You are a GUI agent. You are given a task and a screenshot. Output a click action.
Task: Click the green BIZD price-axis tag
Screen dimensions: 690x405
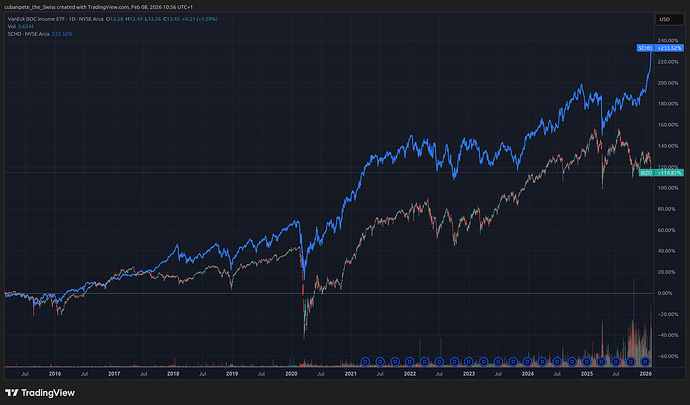tap(644, 173)
